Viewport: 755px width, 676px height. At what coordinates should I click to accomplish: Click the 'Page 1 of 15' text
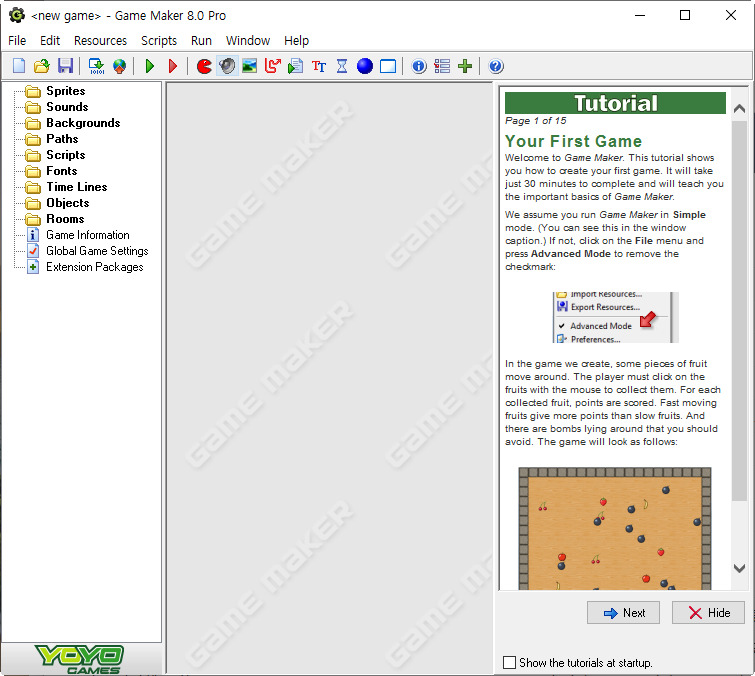(535, 120)
